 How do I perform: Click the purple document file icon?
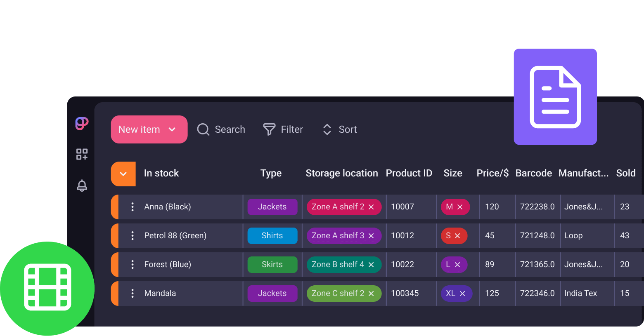click(555, 96)
